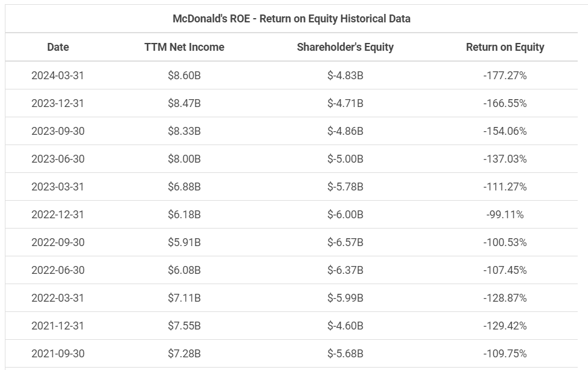588x370 pixels.
Task: Click the -129.42% return on equity value
Action: (505, 326)
